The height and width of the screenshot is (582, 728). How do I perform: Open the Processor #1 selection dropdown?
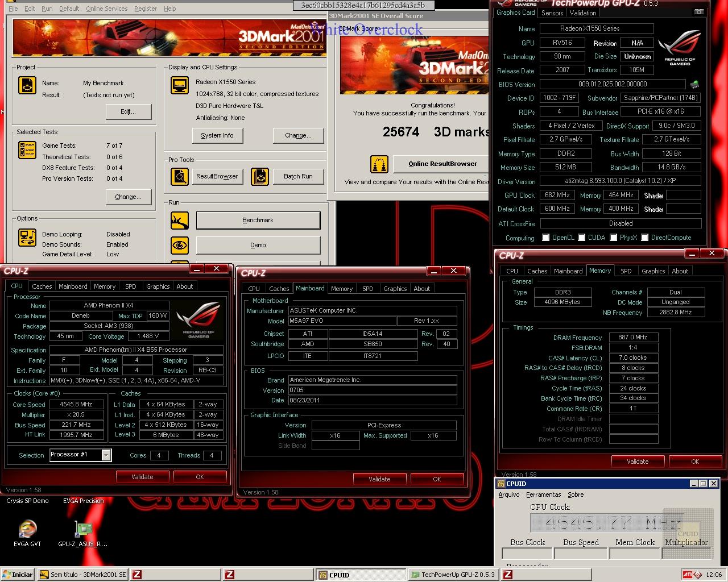(106, 455)
